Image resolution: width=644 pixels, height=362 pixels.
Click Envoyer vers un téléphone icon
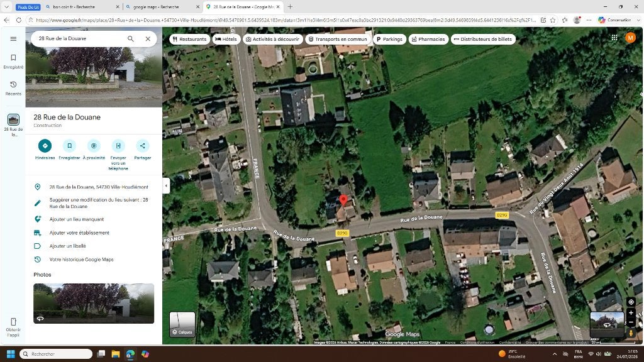tap(118, 146)
